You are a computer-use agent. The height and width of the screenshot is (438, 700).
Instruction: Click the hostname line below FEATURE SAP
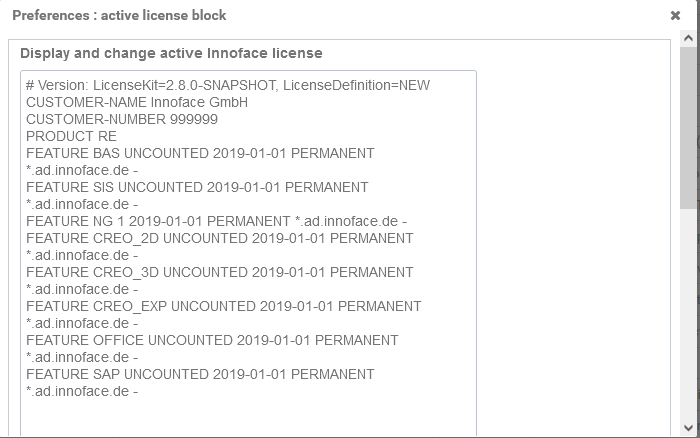82,391
